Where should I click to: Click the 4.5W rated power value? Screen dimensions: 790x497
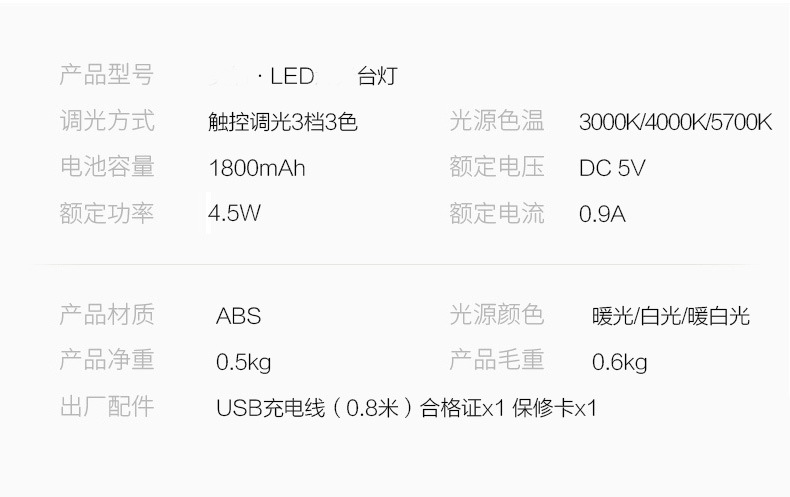[234, 213]
